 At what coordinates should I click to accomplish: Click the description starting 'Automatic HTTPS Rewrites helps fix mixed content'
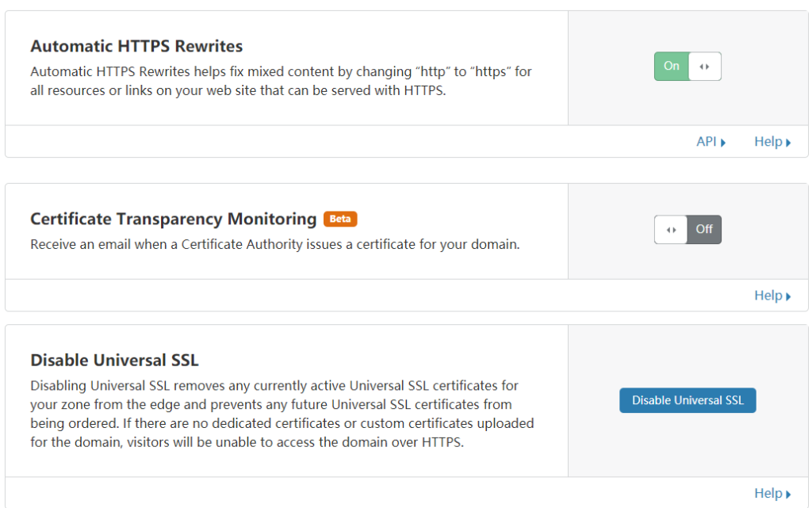click(281, 81)
